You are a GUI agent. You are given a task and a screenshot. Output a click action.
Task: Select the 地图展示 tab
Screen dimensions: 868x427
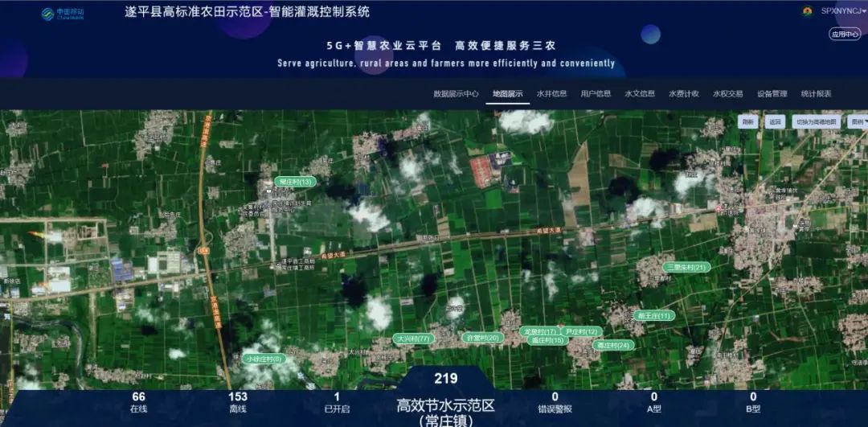[507, 93]
